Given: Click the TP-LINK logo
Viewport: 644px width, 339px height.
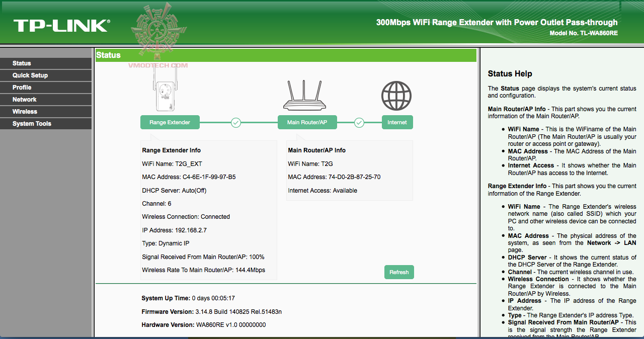Looking at the screenshot, I should (61, 26).
